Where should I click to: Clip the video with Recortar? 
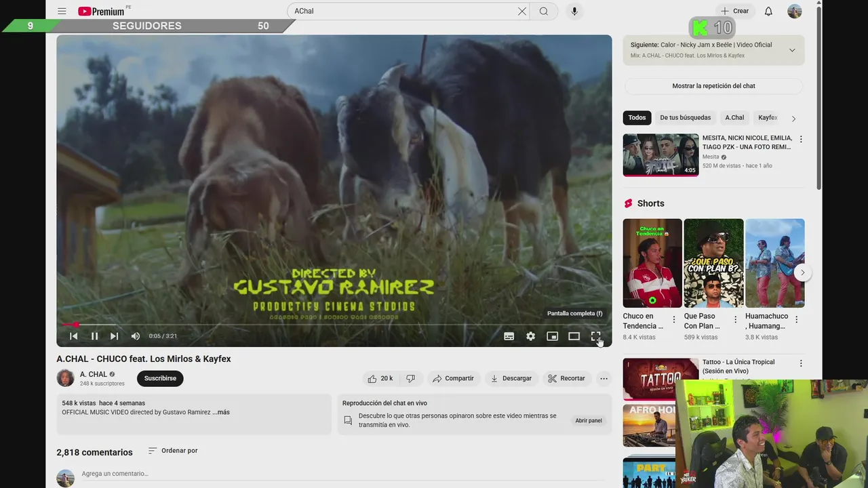point(566,378)
